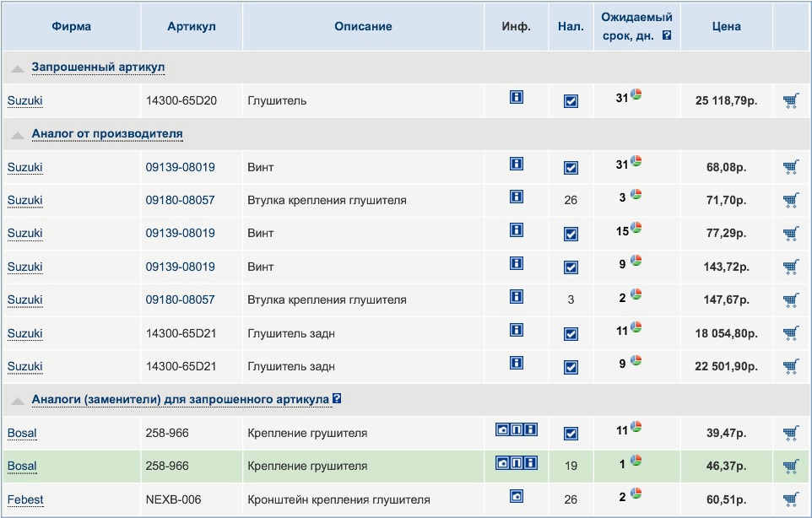Click availability checkbox in Bosal 39,47р. row

pos(571,434)
